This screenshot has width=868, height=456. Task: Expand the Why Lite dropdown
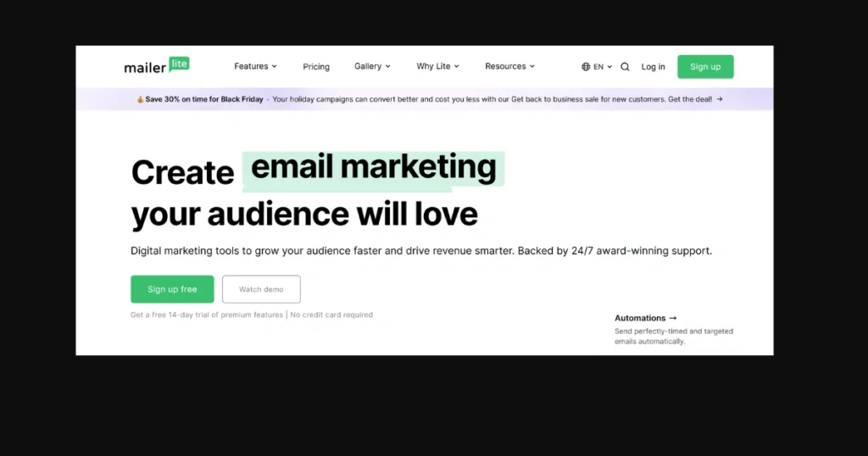pyautogui.click(x=437, y=66)
